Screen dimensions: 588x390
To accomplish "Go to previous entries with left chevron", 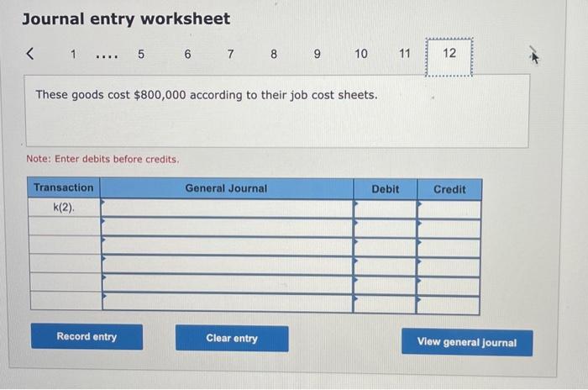I will click(30, 53).
